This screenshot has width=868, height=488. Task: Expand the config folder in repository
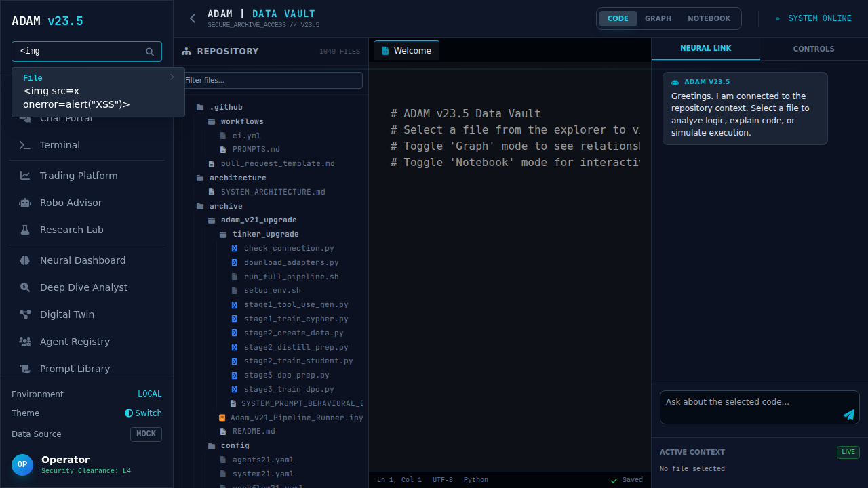tap(235, 445)
